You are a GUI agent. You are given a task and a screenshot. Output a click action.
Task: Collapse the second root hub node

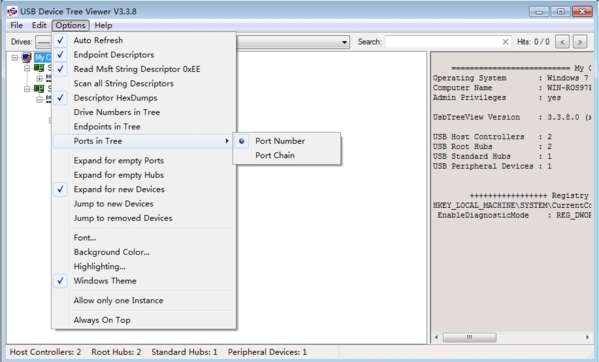39,99
